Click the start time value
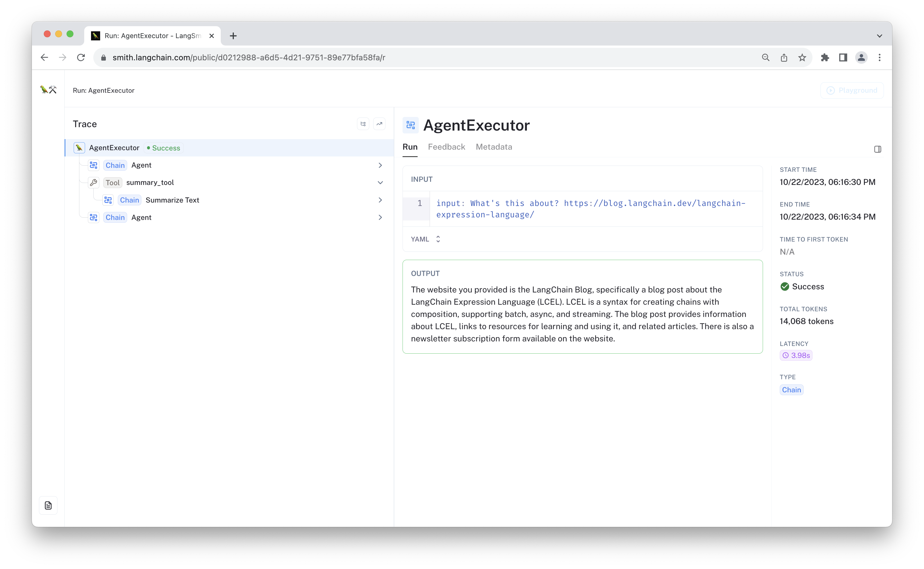This screenshot has width=924, height=569. point(827,182)
